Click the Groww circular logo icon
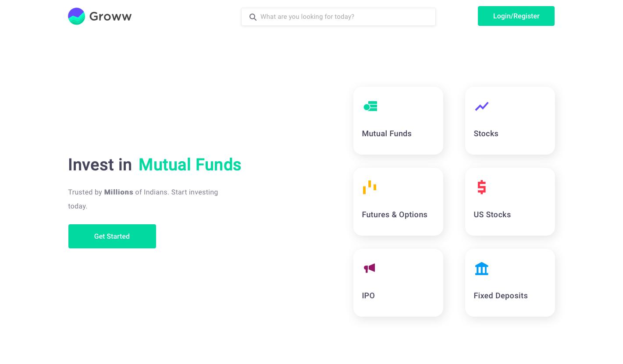 (76, 16)
